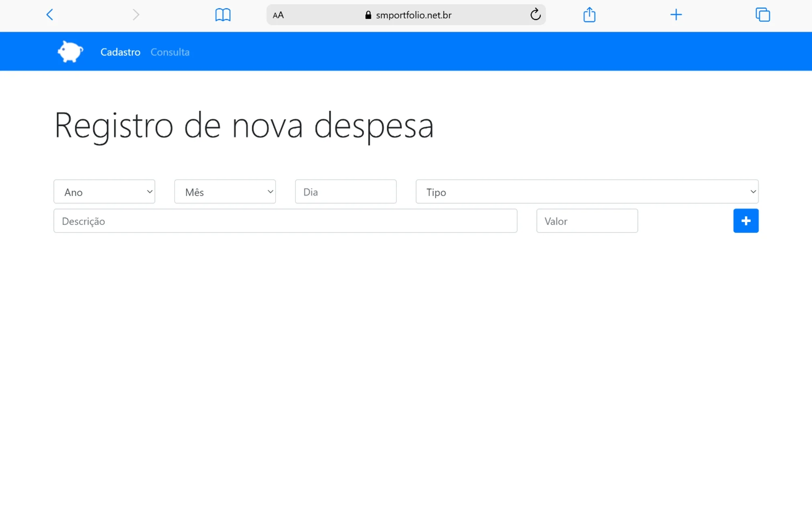Tap the Safari back arrow
Screen dimensions: 812x507
[50, 15]
